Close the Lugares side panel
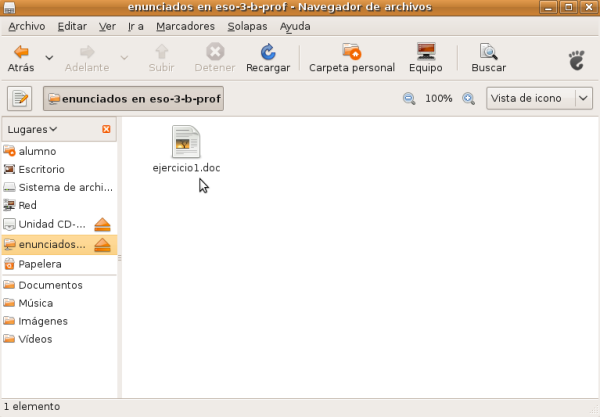 pyautogui.click(x=107, y=129)
